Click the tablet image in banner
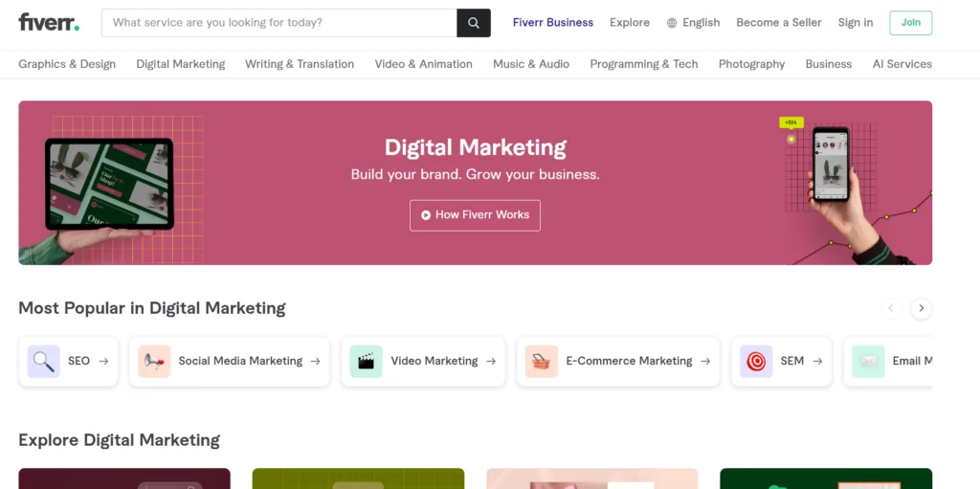The width and height of the screenshot is (980, 489). click(109, 184)
